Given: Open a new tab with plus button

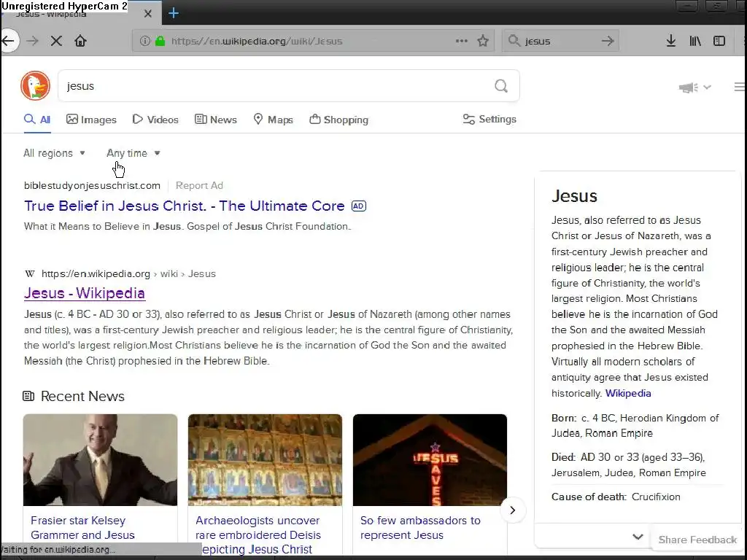Looking at the screenshot, I should (x=174, y=13).
